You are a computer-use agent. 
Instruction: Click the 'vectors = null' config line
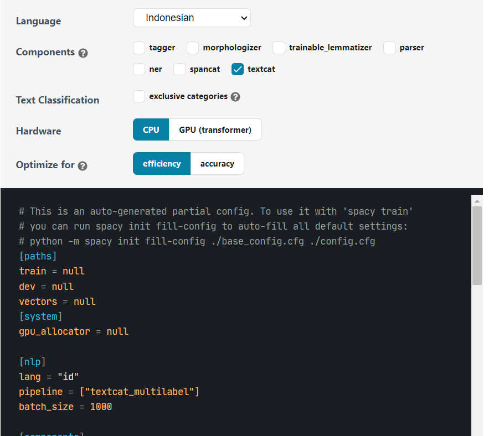click(57, 302)
